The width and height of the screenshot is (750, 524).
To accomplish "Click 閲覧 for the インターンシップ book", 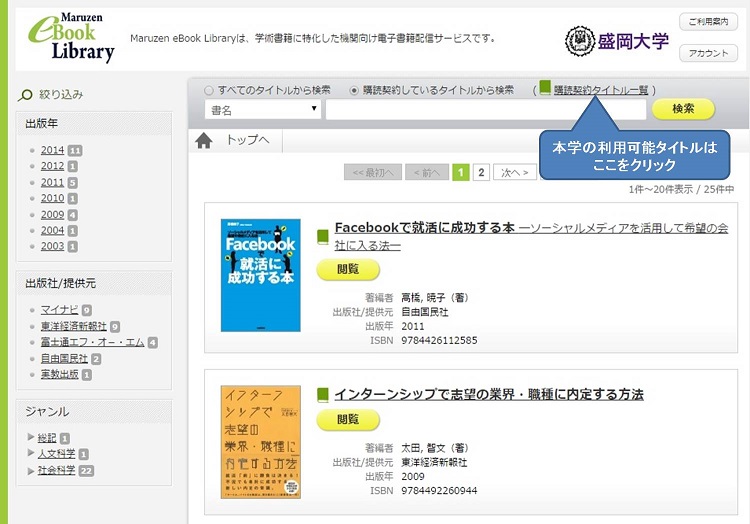I will [x=348, y=420].
